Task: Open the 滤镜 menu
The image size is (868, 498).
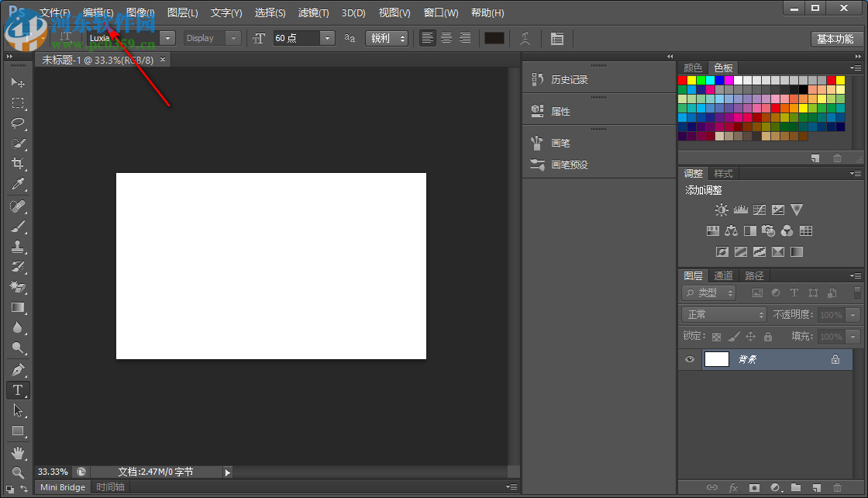Action: coord(313,12)
